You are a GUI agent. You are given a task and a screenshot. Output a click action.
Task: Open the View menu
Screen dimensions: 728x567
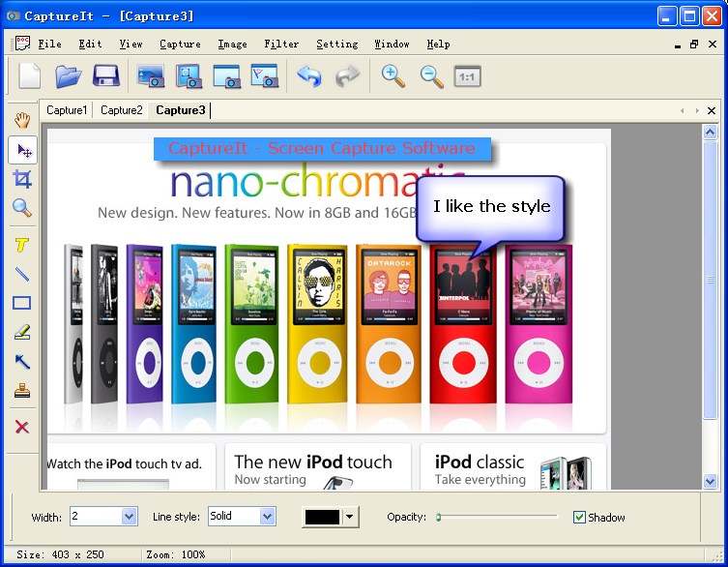click(x=131, y=44)
